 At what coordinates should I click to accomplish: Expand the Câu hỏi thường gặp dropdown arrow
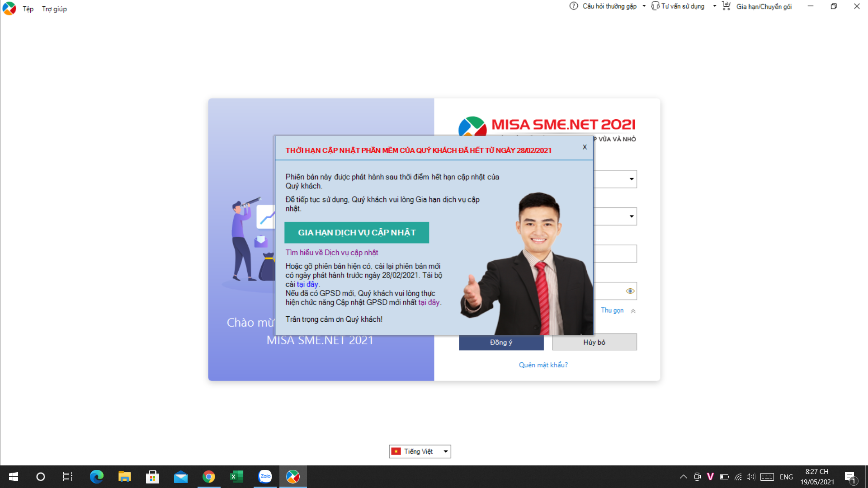click(644, 6)
